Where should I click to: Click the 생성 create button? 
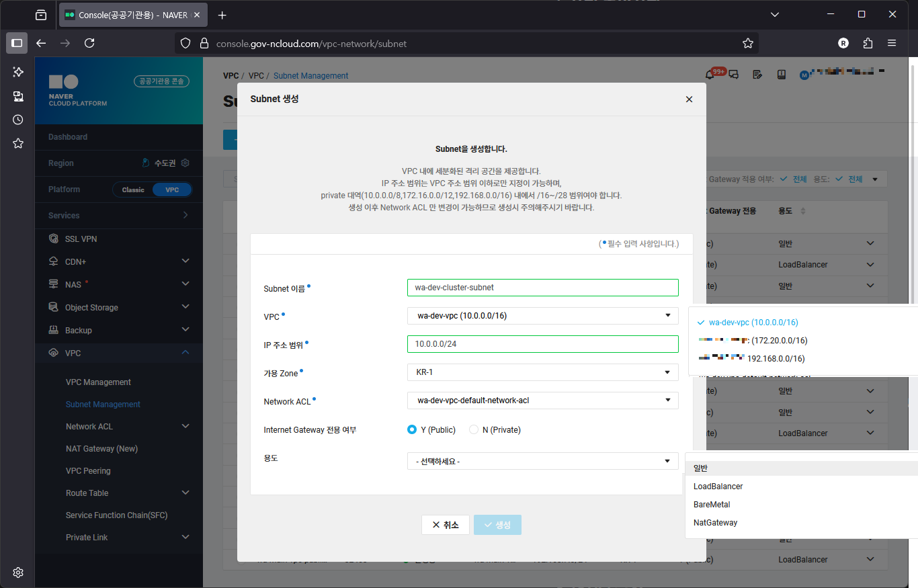point(497,525)
